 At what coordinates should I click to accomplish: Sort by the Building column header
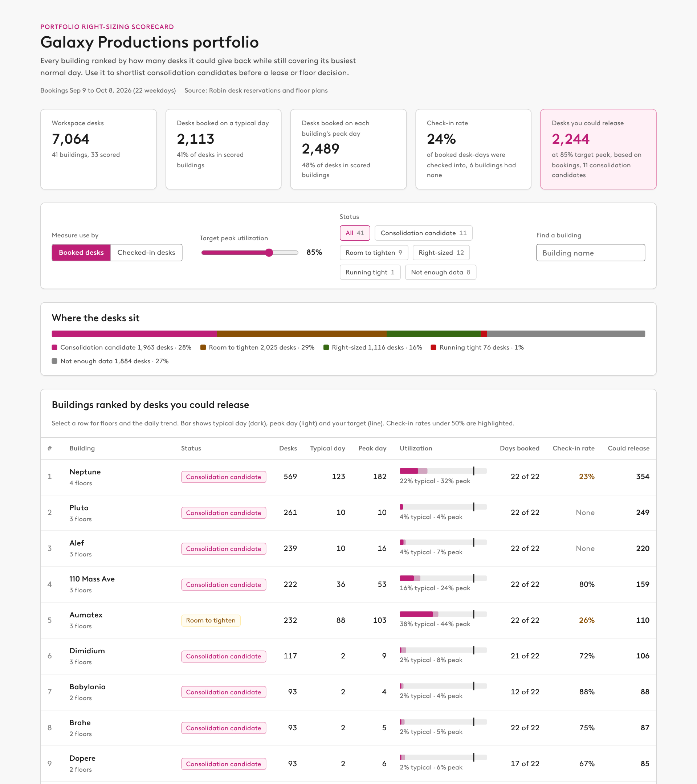[82, 448]
